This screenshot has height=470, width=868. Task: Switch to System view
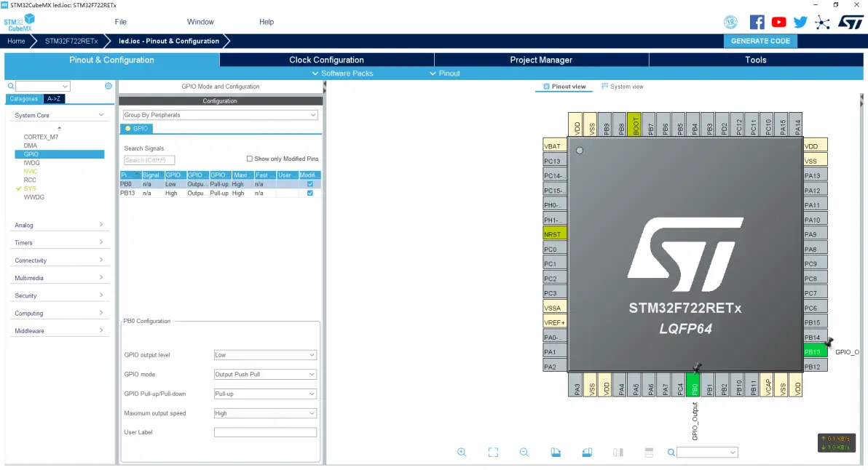click(622, 87)
